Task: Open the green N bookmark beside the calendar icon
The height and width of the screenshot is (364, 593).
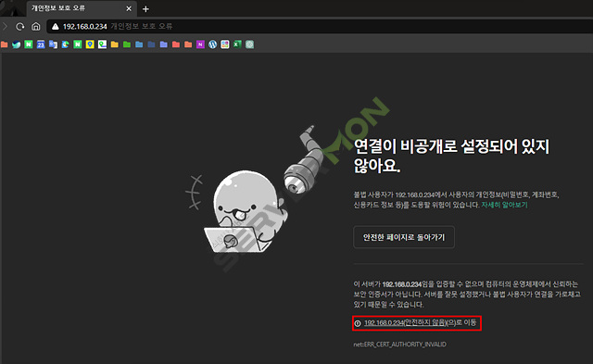Action: point(29,44)
